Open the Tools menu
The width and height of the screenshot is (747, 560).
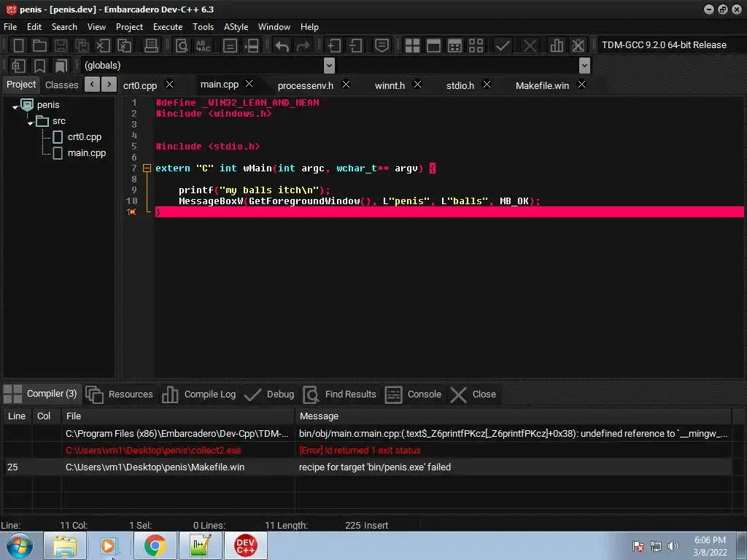click(x=203, y=27)
